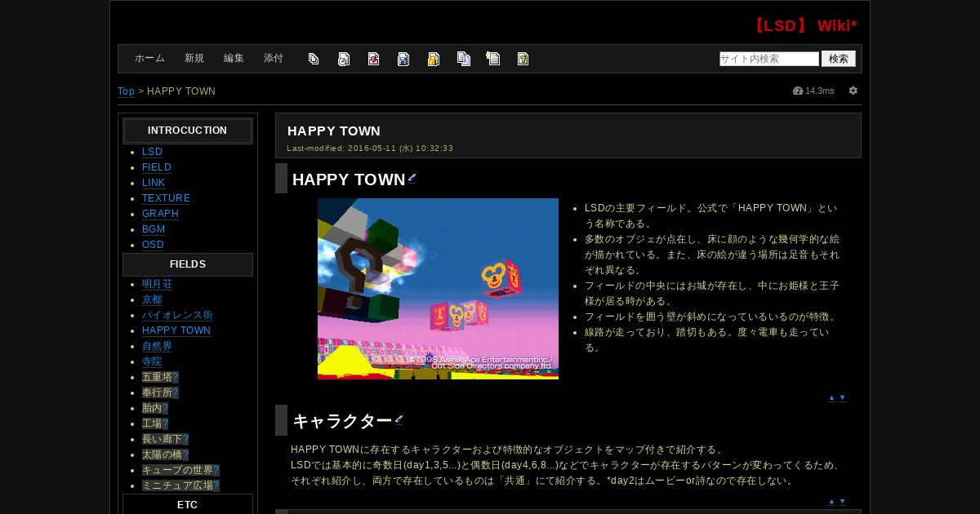This screenshot has width=980, height=514.
Task: Jump down arrow below キャラクター section
Action: tap(842, 501)
